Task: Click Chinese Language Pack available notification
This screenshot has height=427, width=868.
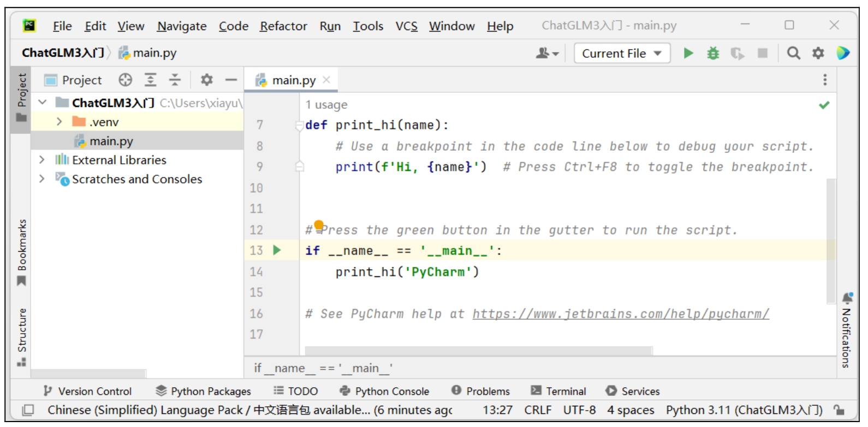Action: click(249, 410)
